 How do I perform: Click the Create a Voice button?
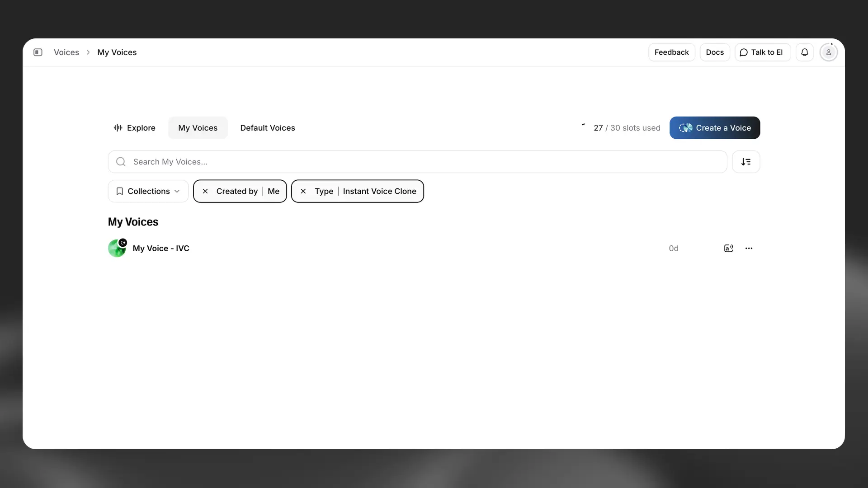pos(714,128)
